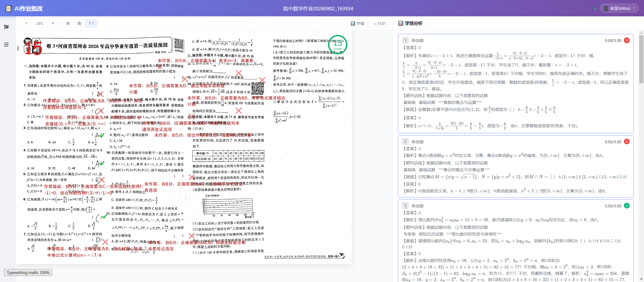Click the AI作业批改 notepad logo icon
The height and width of the screenshot is (282, 644).
[x=9, y=9]
